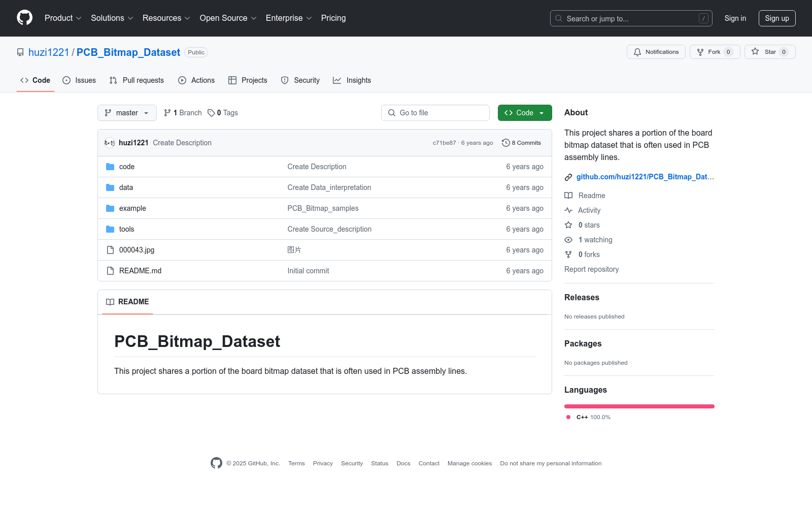Click the tag icon next to 0 Tags

pyautogui.click(x=211, y=113)
